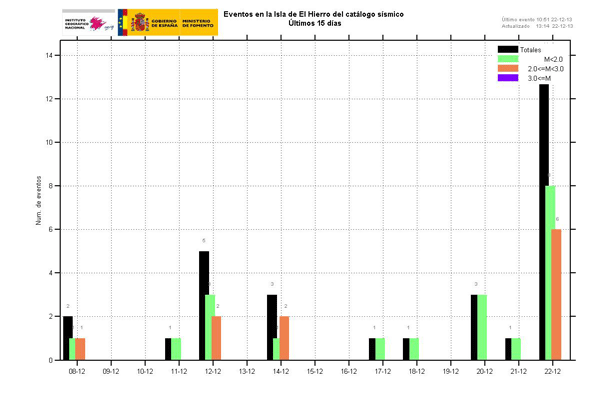Select the black total bar for 12-12

click(x=204, y=305)
